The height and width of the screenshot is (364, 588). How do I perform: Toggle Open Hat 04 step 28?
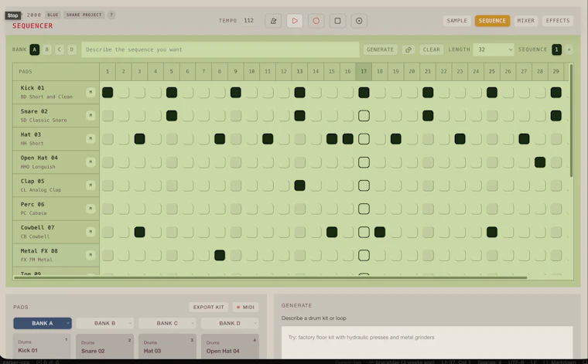click(540, 162)
